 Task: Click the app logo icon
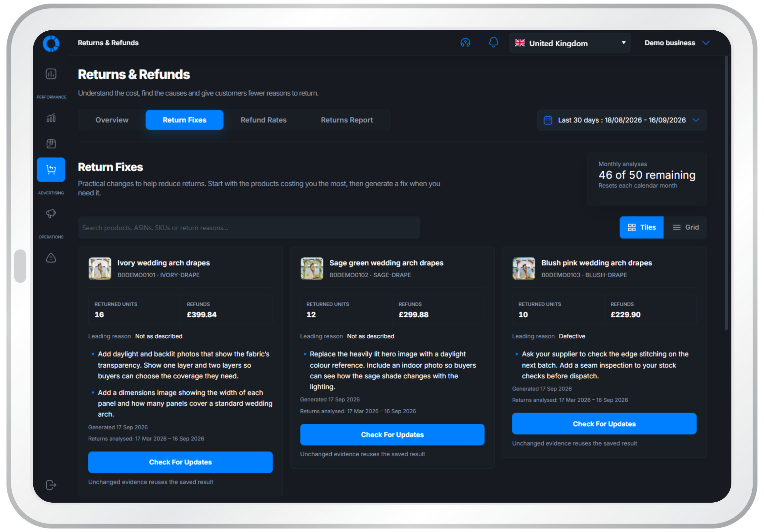click(51, 43)
